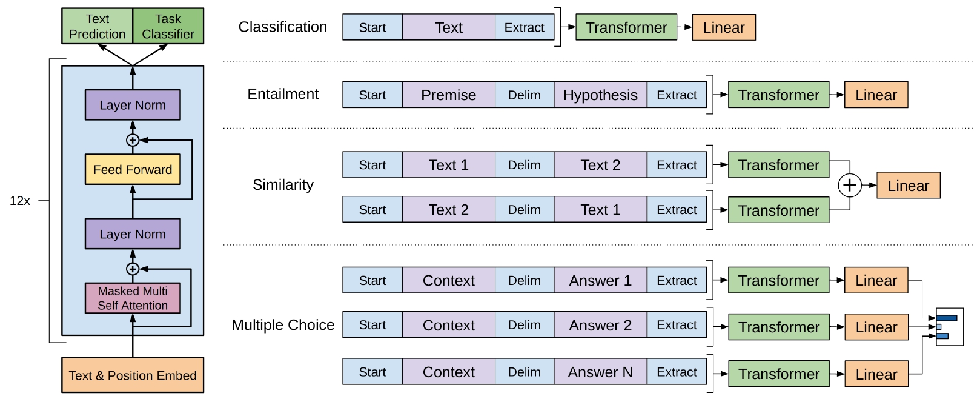Click the plus circle merging Similarity Transformers
The width and height of the screenshot is (980, 399).
[849, 186]
